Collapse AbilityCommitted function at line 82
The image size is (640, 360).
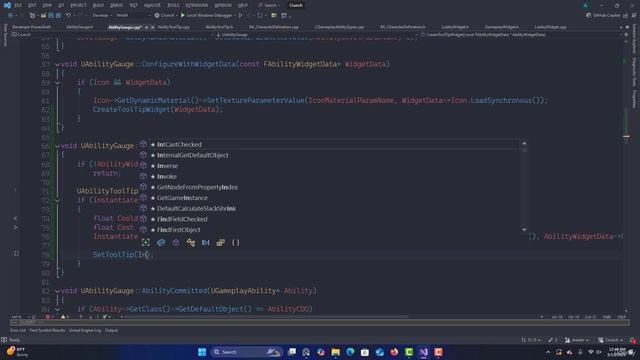tap(57, 291)
